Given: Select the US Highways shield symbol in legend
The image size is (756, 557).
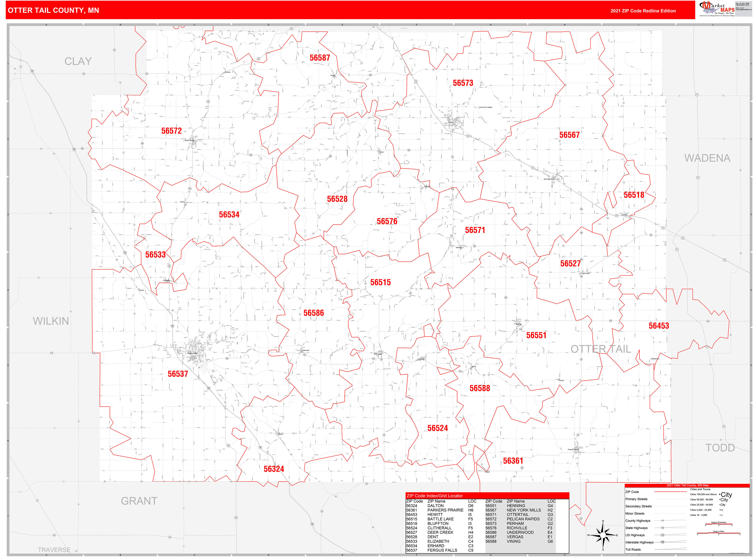Looking at the screenshot, I should [662, 535].
